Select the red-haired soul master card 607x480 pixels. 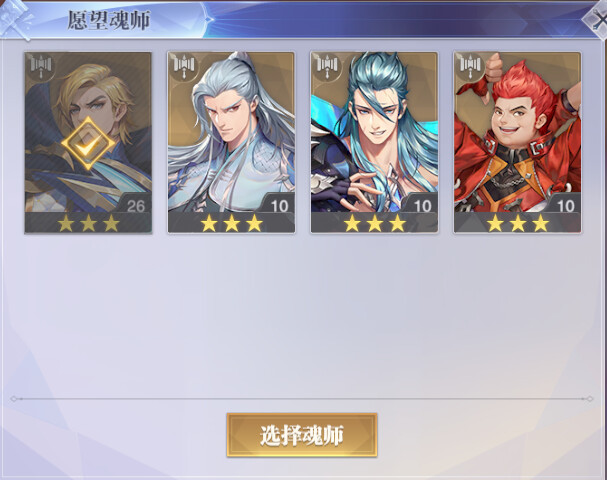(x=518, y=142)
